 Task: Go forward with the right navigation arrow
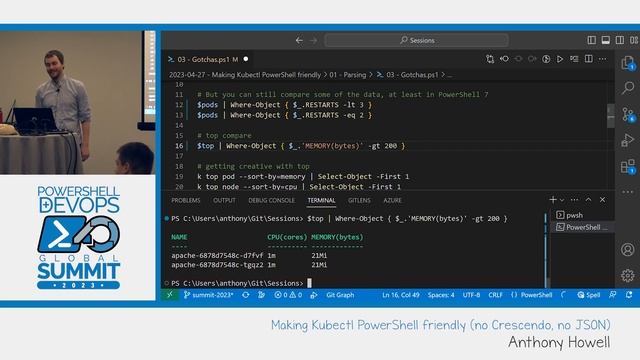click(313, 40)
